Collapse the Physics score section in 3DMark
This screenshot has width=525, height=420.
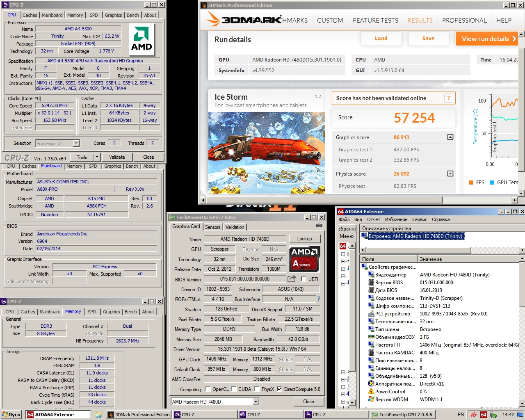tap(450, 174)
